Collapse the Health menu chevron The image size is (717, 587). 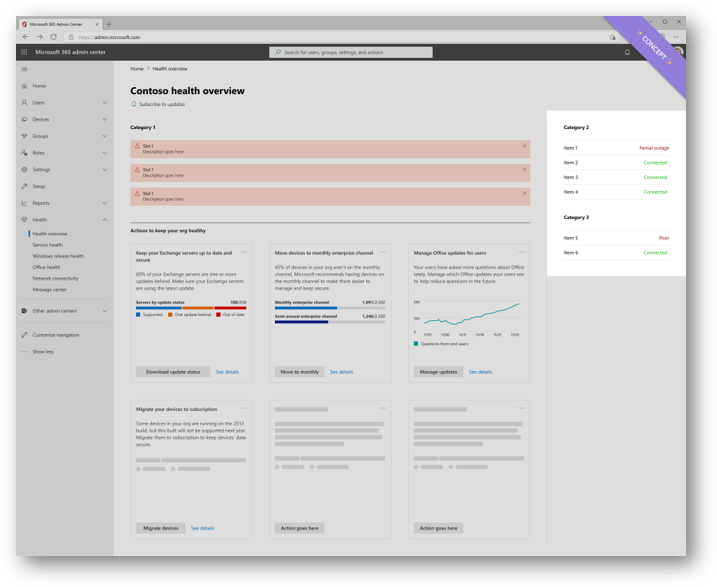point(105,219)
